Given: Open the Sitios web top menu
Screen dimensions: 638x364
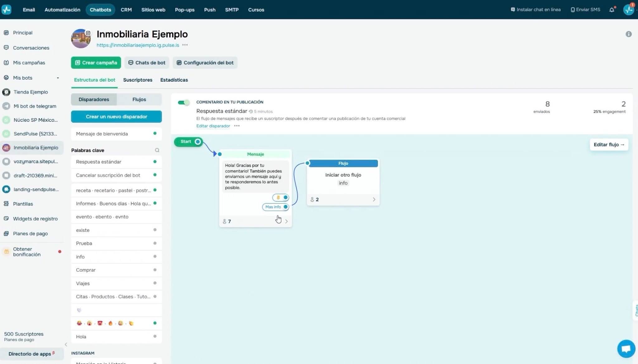Looking at the screenshot, I should click(x=153, y=10).
